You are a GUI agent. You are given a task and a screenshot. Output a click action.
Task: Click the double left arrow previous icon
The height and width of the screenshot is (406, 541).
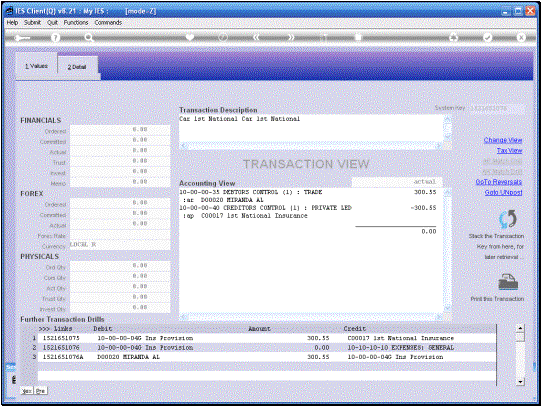point(256,37)
